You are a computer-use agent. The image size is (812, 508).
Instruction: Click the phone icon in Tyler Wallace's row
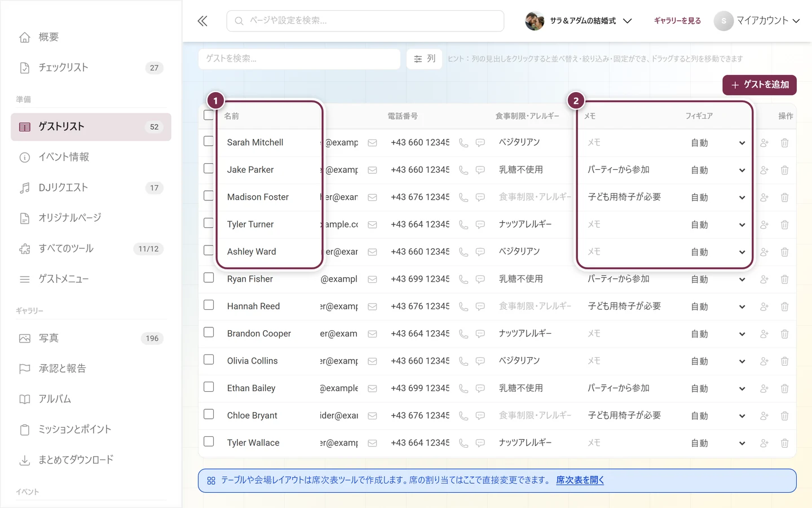464,443
